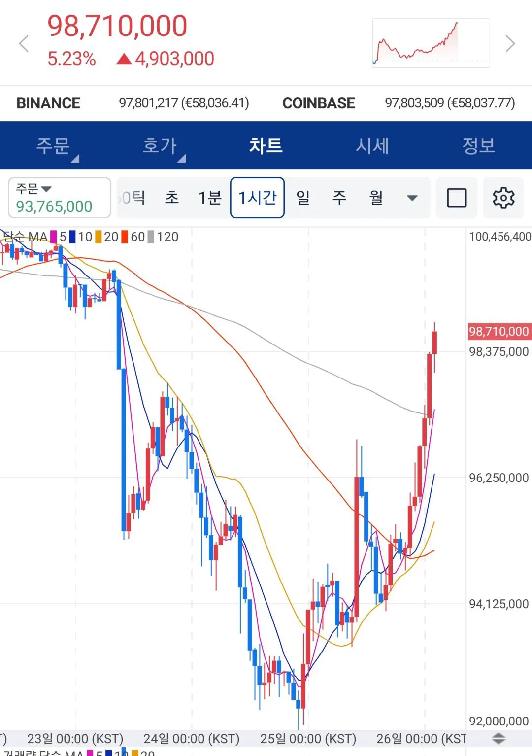Open the 주문 order price dropdown
Image resolution: width=532 pixels, height=756 pixels.
click(59, 198)
